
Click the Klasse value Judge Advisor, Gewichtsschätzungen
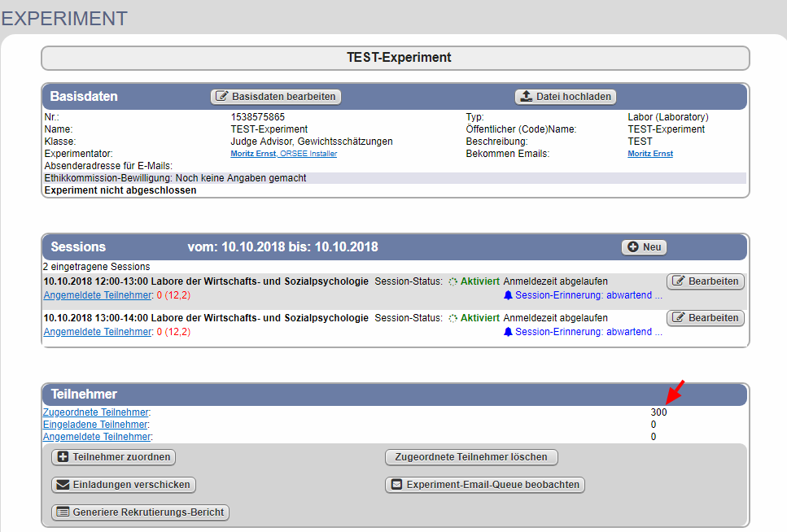[312, 142]
